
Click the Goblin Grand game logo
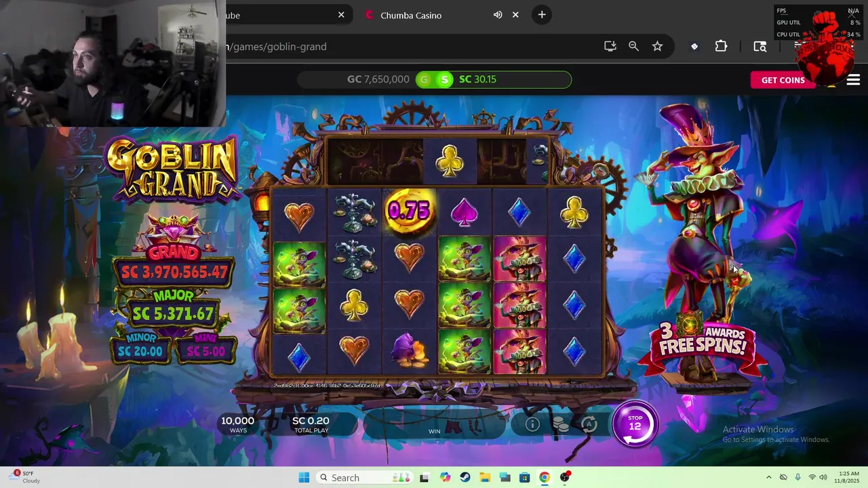172,169
